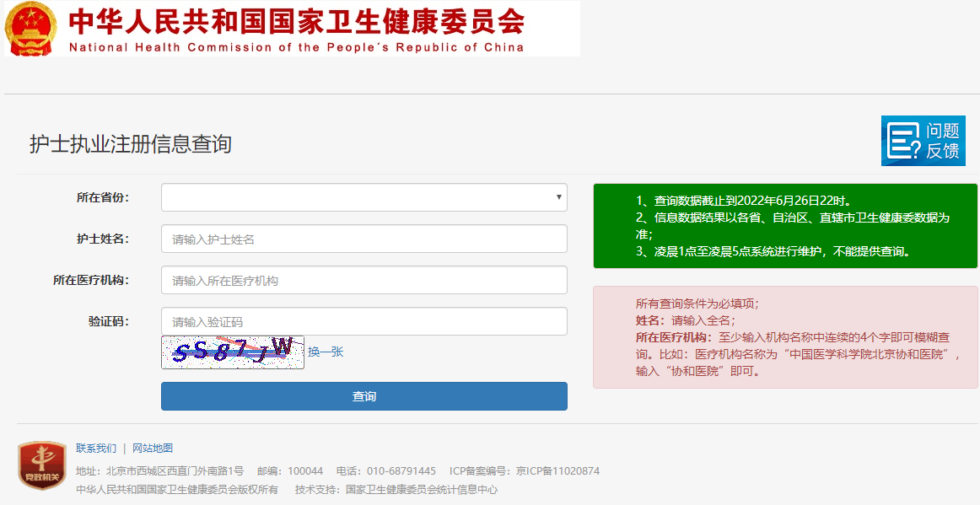Open the 联系我们 footer link
The width and height of the screenshot is (980, 505).
96,448
